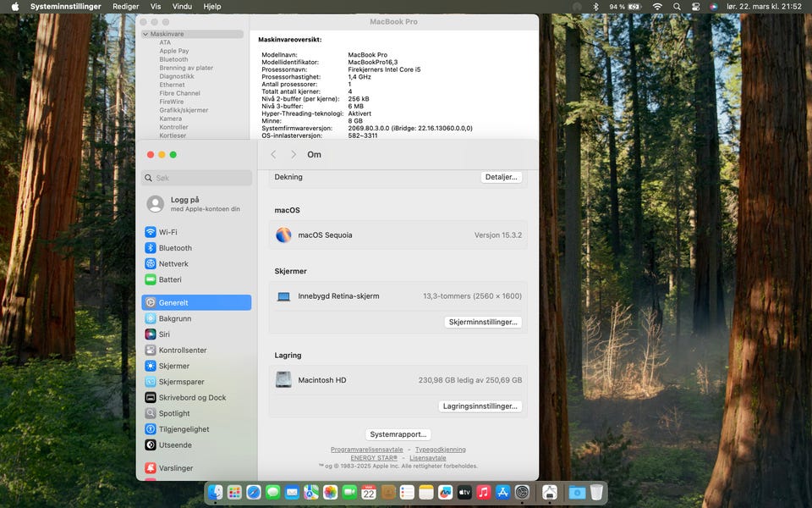
Task: Launch Safari from the Dock
Action: pyautogui.click(x=254, y=492)
